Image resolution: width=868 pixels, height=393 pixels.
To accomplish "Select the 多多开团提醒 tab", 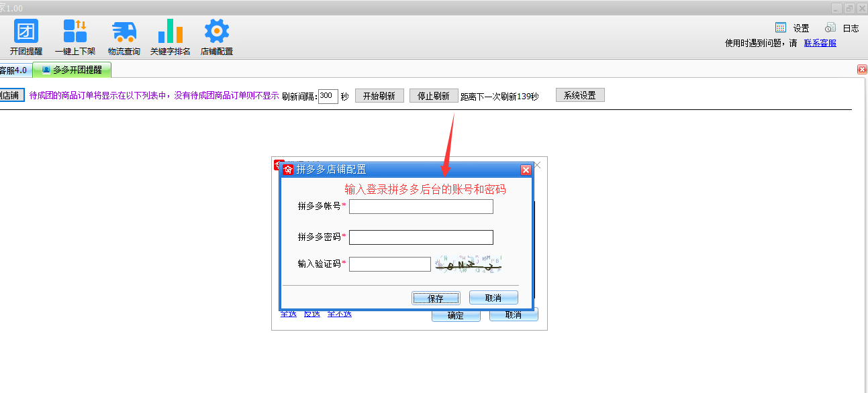I will 72,70.
